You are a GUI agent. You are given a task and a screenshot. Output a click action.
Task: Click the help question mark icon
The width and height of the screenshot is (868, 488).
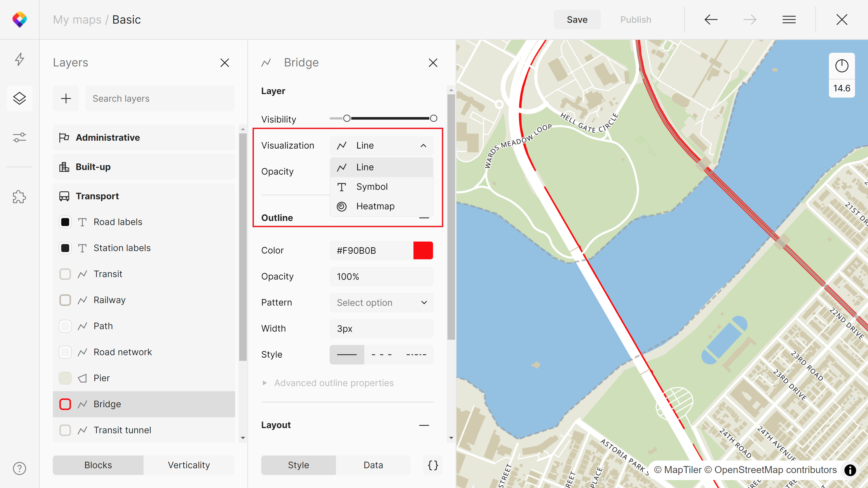(x=20, y=468)
